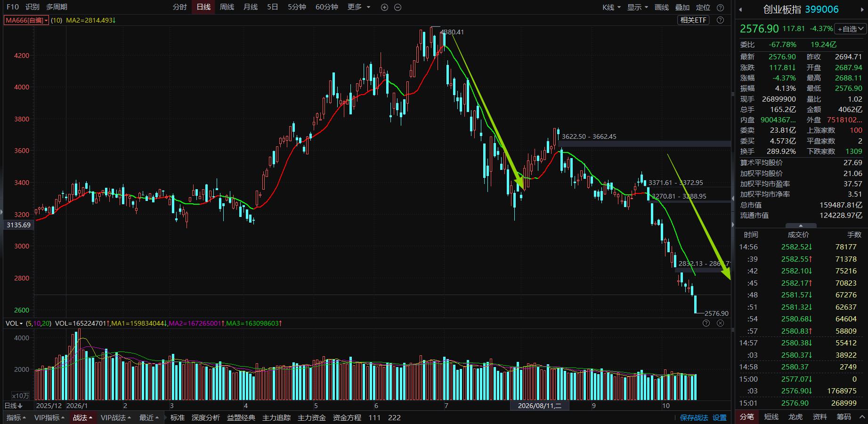Open the VOL indicator selector dropdown

click(14, 323)
